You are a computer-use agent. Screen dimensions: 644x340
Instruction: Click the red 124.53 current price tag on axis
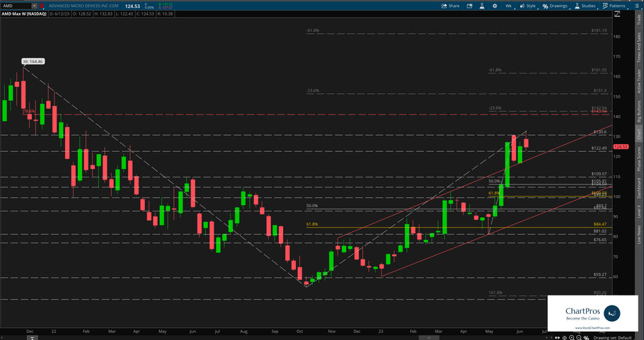pos(620,146)
